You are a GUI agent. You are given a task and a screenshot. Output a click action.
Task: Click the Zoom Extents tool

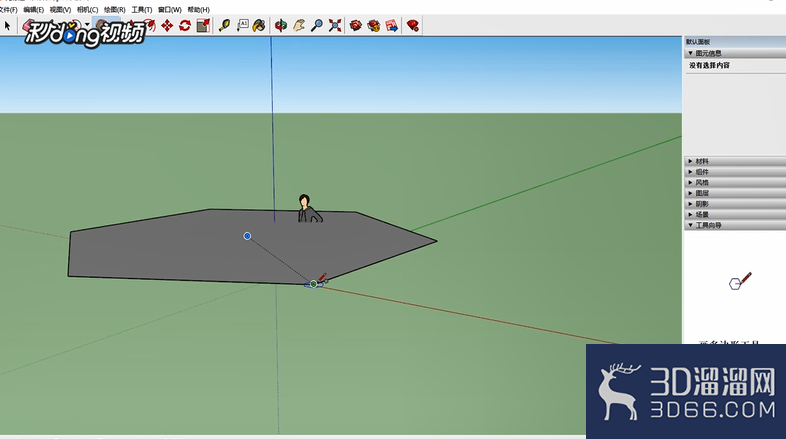click(x=335, y=26)
